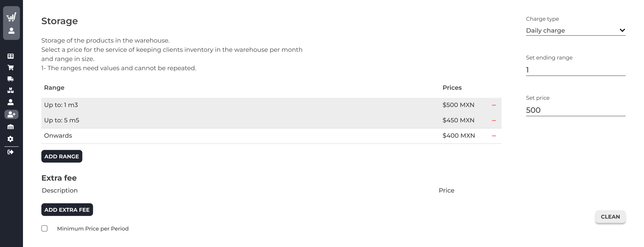Open the dashboard grid icon in sidebar
644x247 pixels.
pyautogui.click(x=10, y=56)
